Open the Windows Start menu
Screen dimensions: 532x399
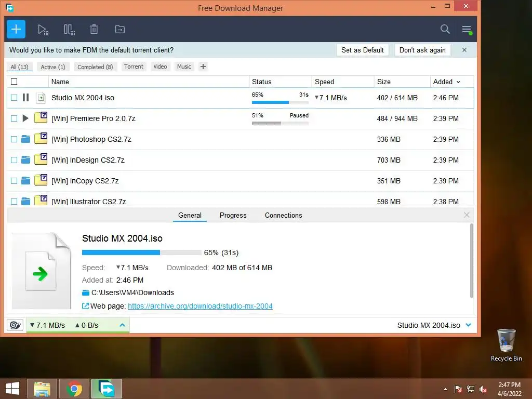(x=12, y=389)
